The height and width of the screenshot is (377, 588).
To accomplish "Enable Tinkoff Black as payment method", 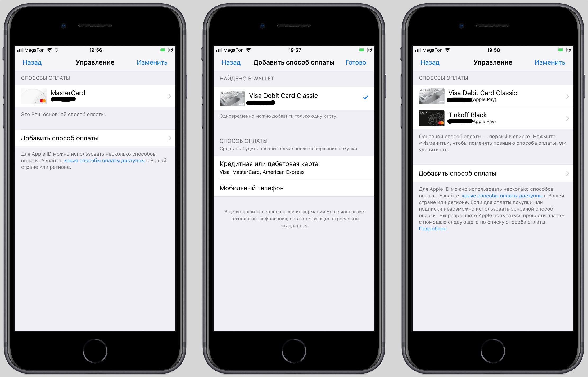I will (490, 118).
